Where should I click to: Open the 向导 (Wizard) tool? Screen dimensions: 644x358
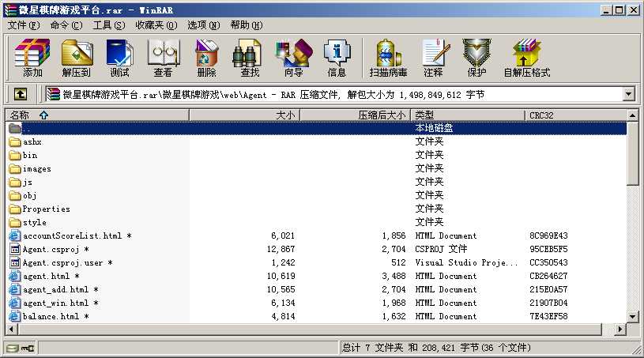[294, 58]
